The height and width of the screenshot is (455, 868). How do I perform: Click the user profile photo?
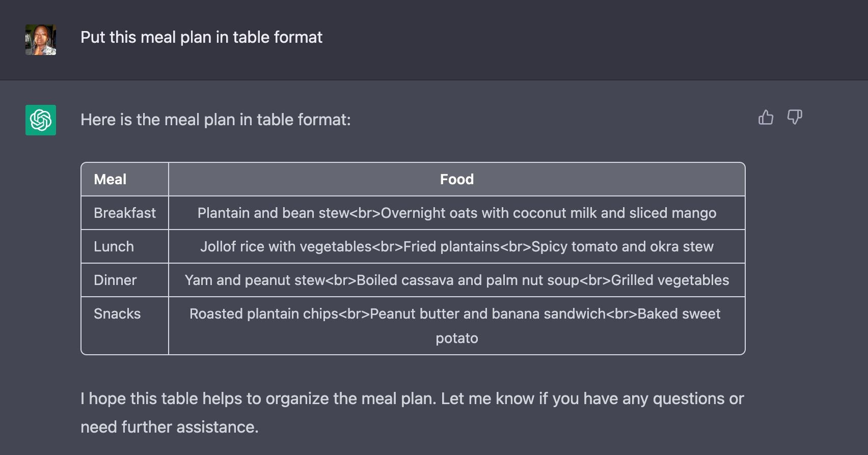click(x=41, y=40)
